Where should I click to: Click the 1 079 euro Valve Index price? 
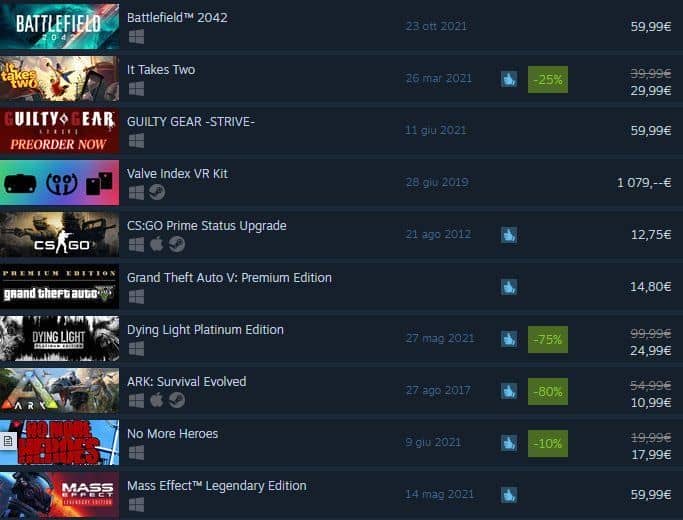tap(644, 182)
